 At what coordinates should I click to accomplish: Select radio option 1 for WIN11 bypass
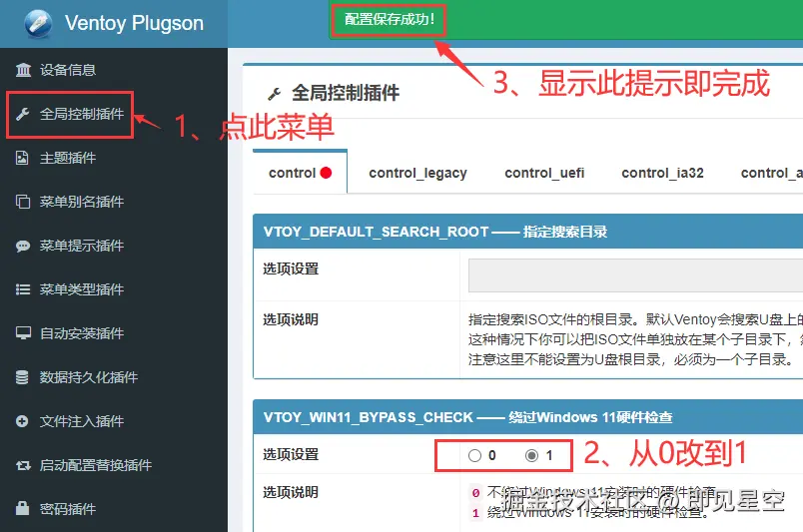[531, 455]
